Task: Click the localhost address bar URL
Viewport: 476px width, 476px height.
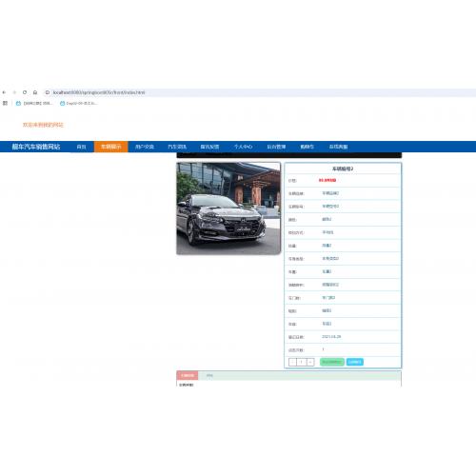Action: [x=99, y=92]
